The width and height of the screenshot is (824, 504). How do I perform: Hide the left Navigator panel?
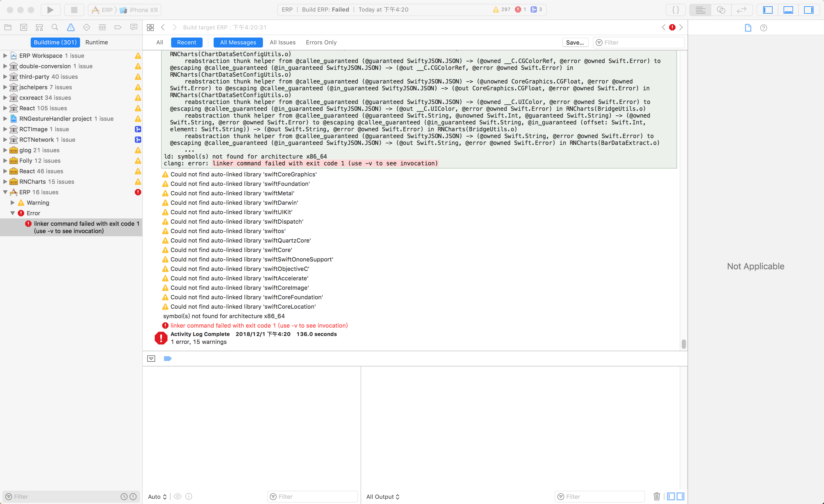[767, 10]
